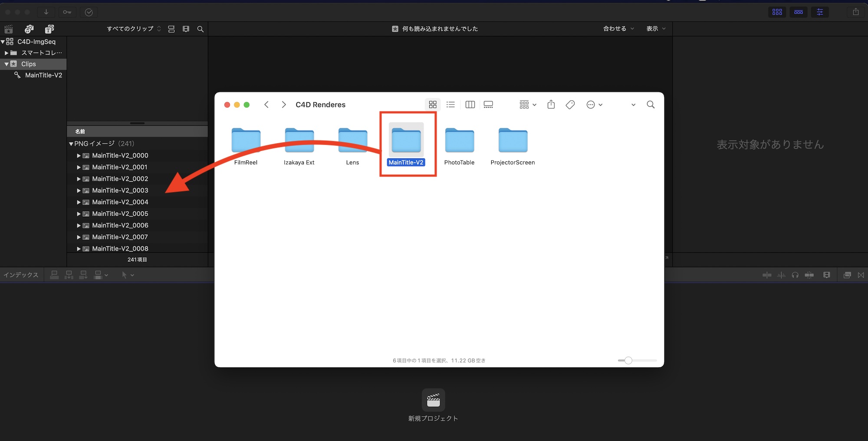
Task: Show the titles and generators sidebar
Action: pos(49,29)
